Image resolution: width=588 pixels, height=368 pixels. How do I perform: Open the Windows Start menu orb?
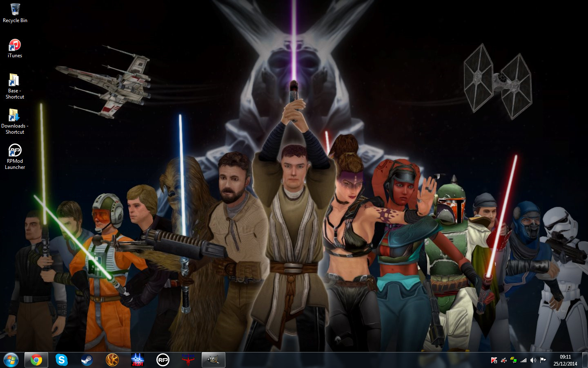click(11, 360)
